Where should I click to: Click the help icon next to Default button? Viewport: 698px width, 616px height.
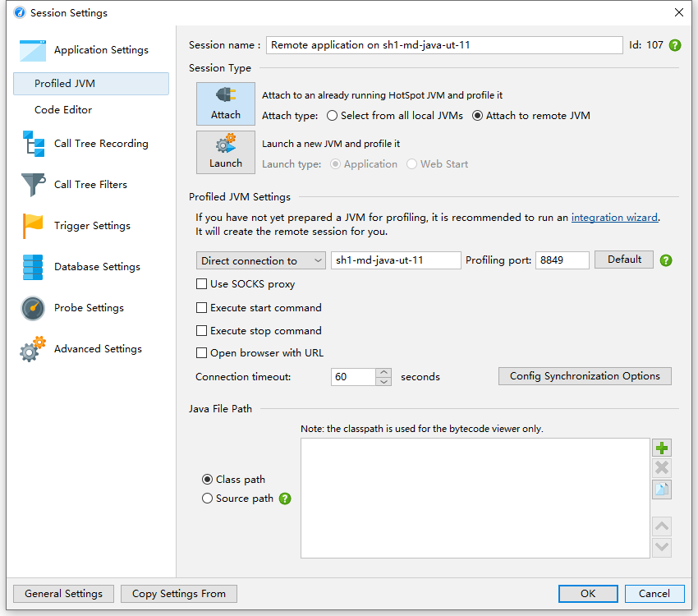(x=666, y=260)
